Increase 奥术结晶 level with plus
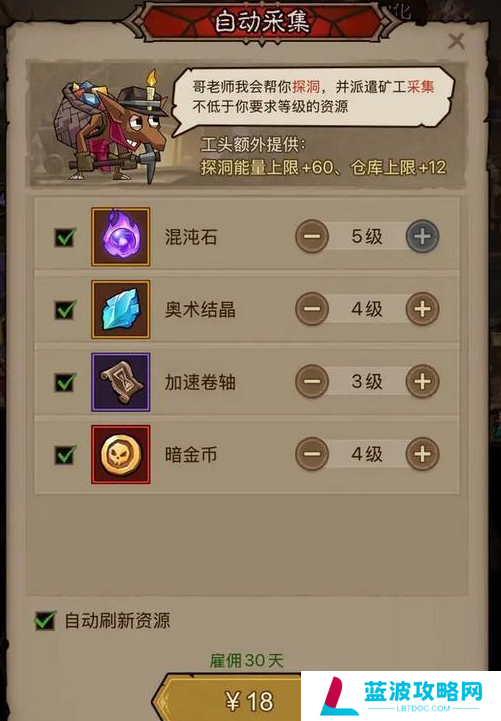The width and height of the screenshot is (501, 721). point(422,309)
